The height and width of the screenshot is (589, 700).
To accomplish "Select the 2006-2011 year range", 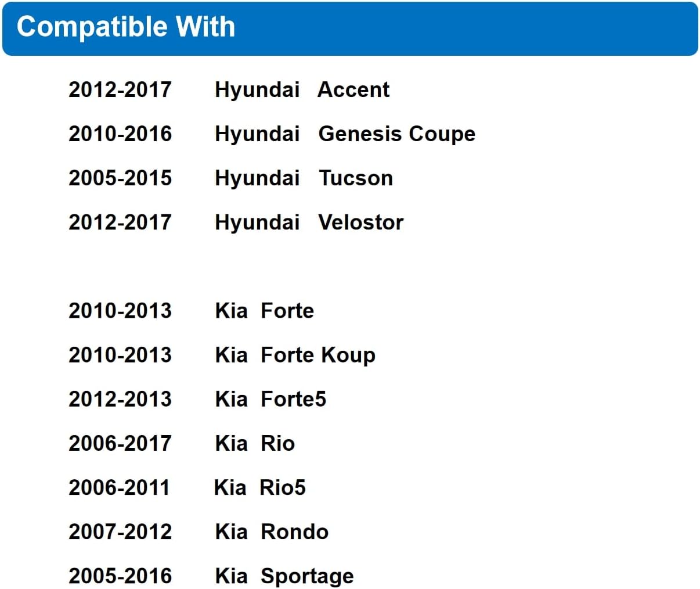I will point(119,487).
